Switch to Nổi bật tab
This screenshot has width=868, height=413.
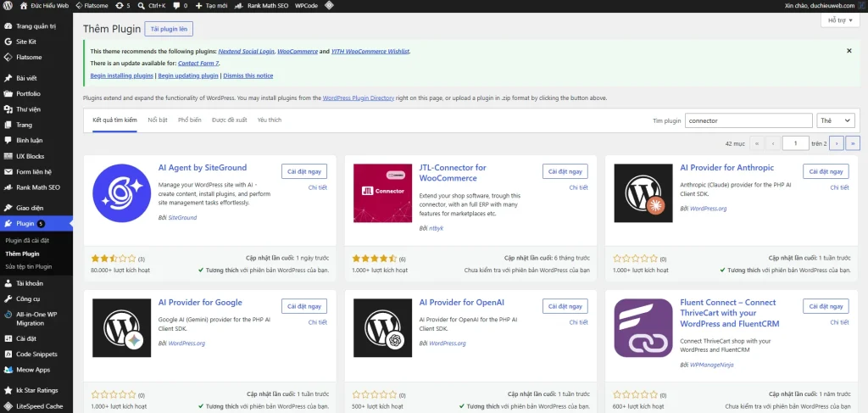[x=158, y=120]
